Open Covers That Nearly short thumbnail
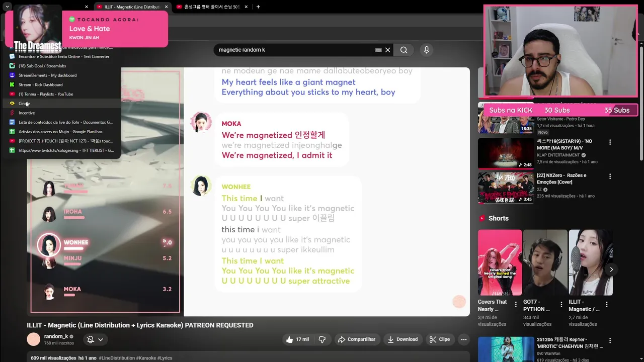The width and height of the screenshot is (644, 362). click(x=500, y=262)
